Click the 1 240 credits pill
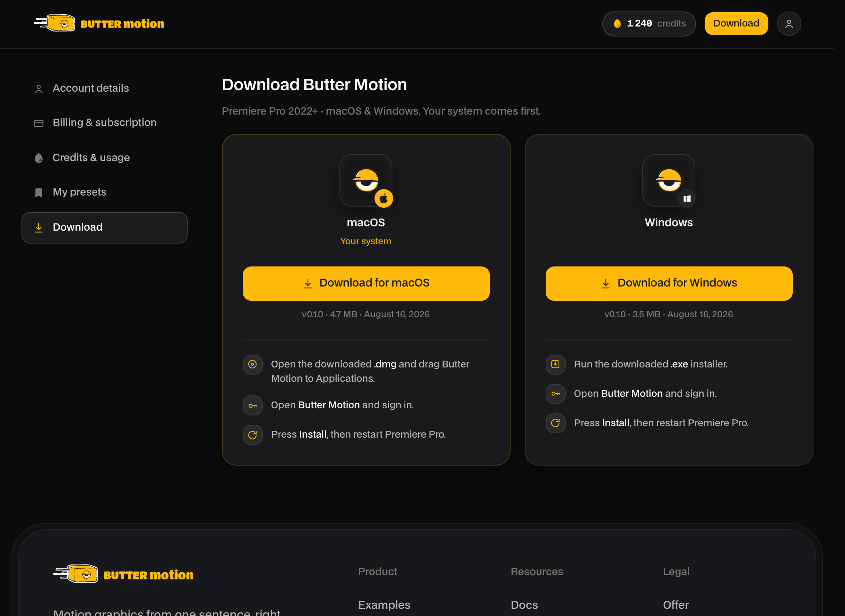Image resolution: width=845 pixels, height=616 pixels. tap(649, 24)
